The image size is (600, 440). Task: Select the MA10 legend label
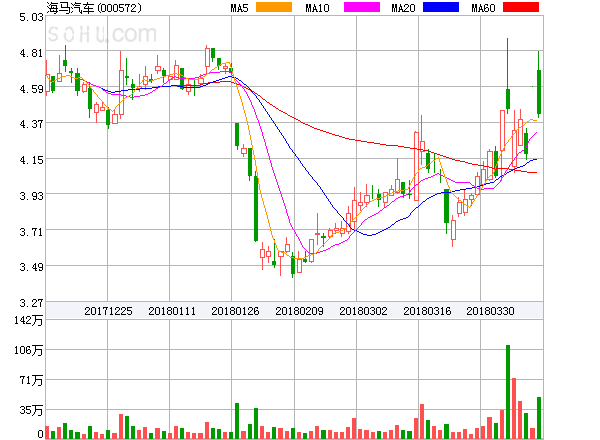click(317, 8)
